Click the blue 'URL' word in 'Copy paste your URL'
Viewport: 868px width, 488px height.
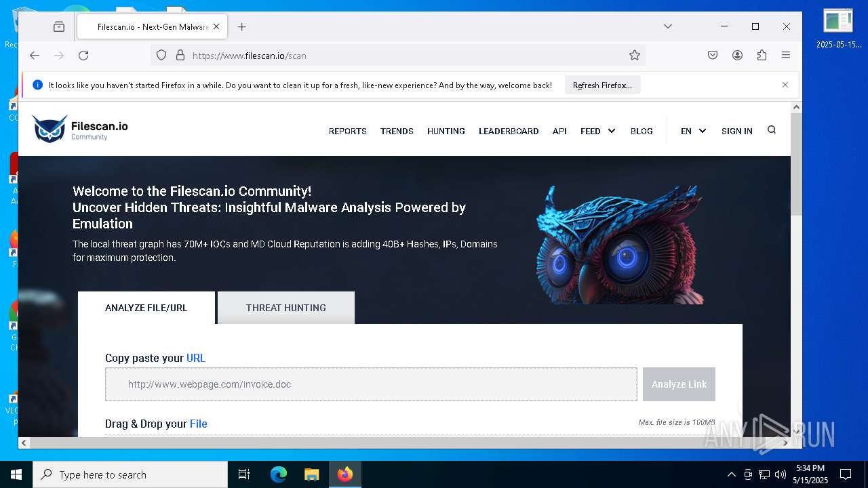coord(196,358)
